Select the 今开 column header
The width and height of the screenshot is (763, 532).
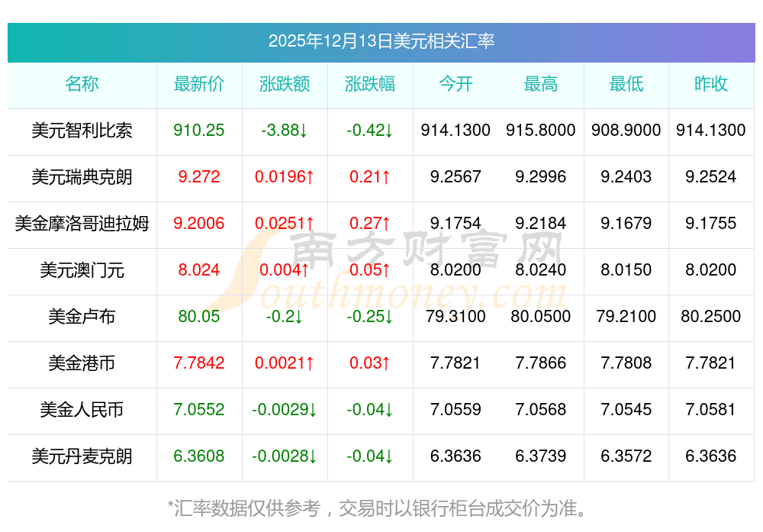coord(456,84)
